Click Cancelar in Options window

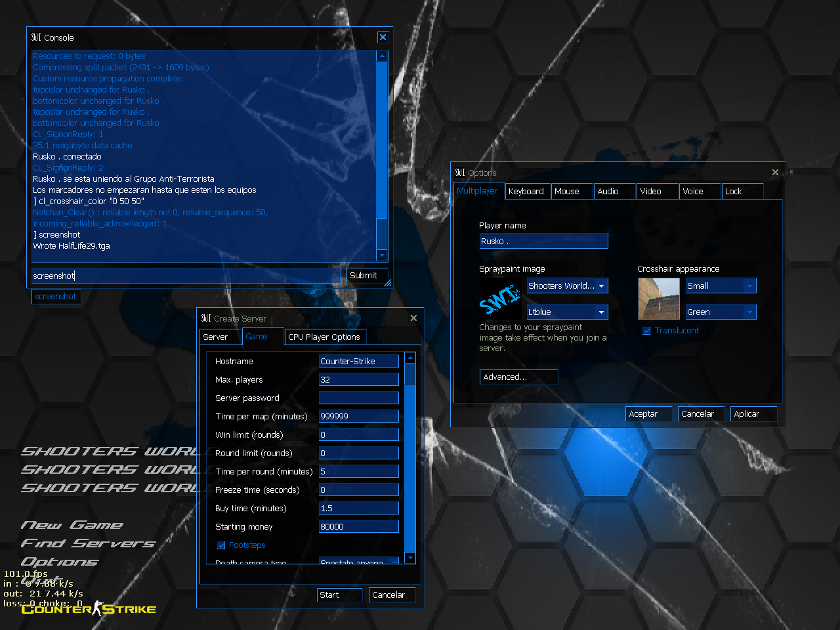701,414
